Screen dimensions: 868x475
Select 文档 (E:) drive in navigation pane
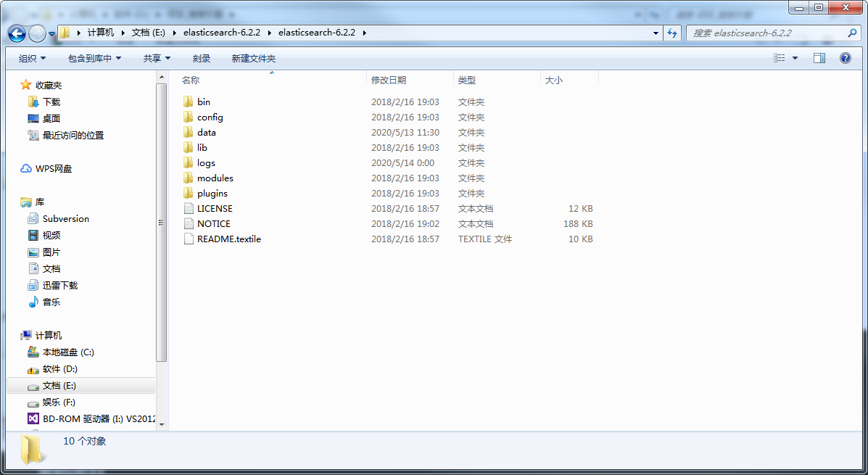pos(59,385)
